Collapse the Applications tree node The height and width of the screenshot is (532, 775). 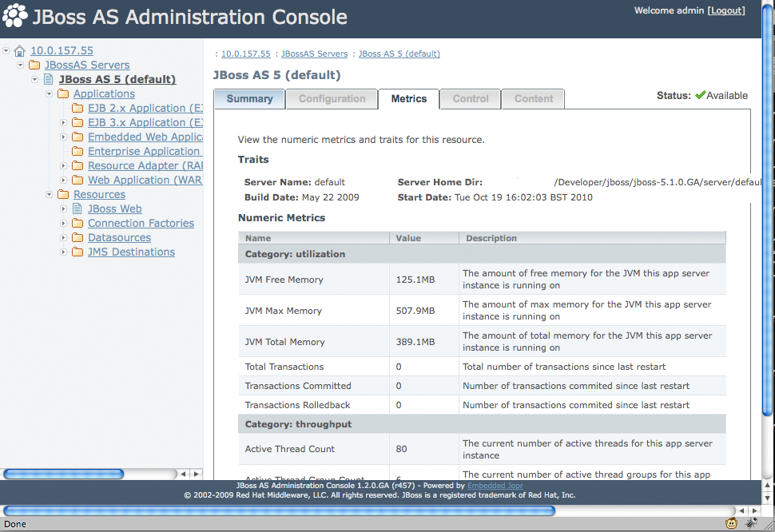[x=49, y=93]
